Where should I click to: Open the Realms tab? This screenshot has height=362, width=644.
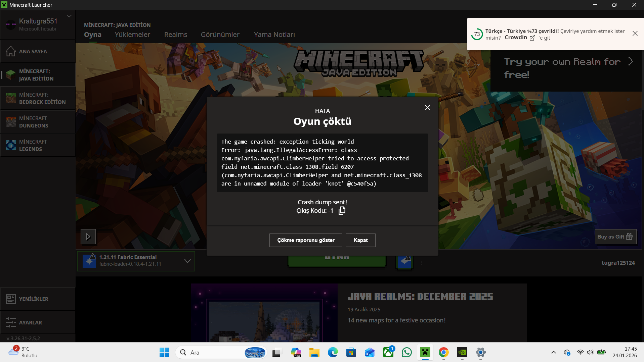click(x=176, y=35)
